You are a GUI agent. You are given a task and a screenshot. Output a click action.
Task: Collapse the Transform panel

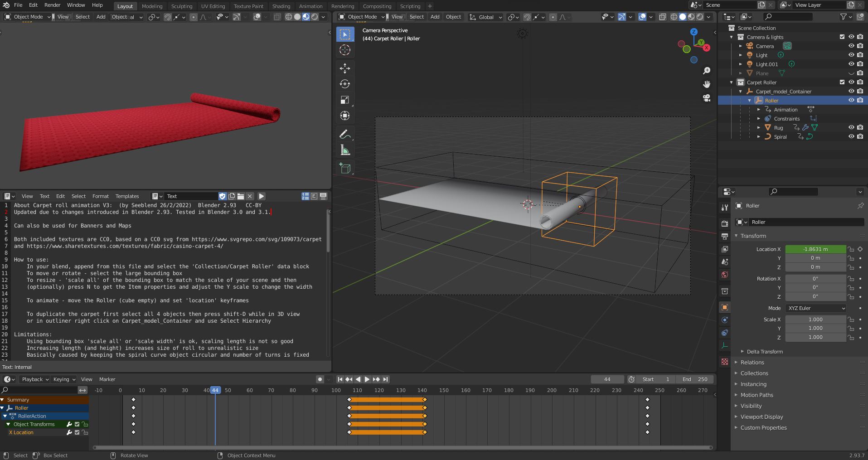752,236
